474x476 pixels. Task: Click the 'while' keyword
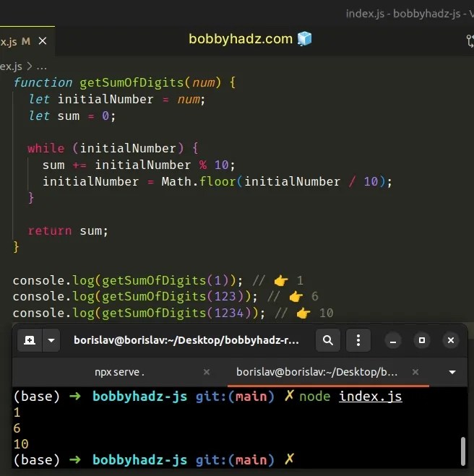coord(46,148)
